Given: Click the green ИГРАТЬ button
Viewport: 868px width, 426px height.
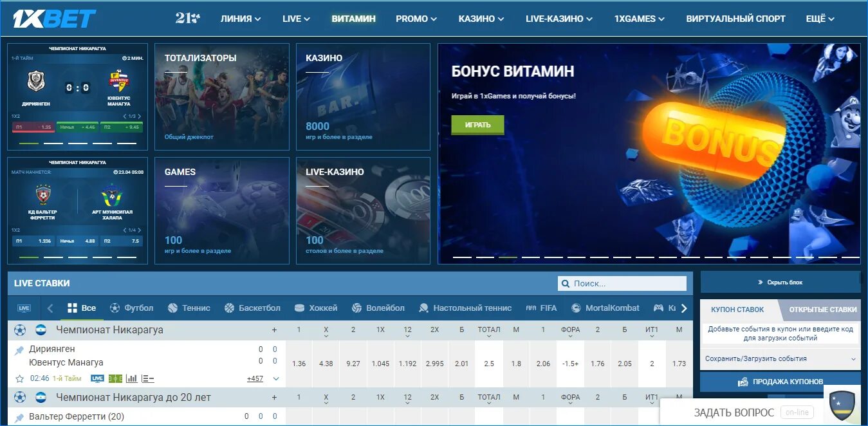Looking at the screenshot, I should [x=477, y=125].
